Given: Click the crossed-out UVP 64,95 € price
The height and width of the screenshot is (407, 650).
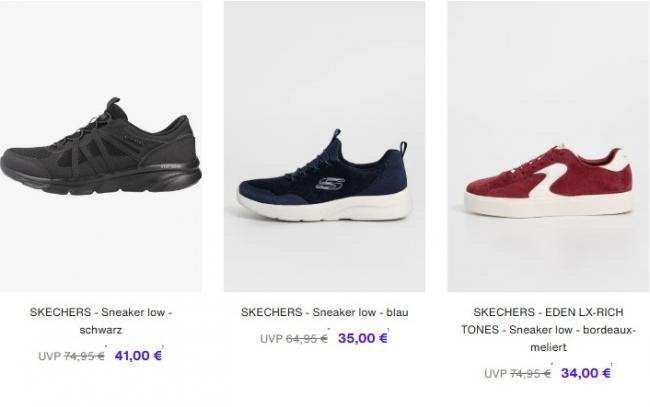Looking at the screenshot, I should 294,339.
